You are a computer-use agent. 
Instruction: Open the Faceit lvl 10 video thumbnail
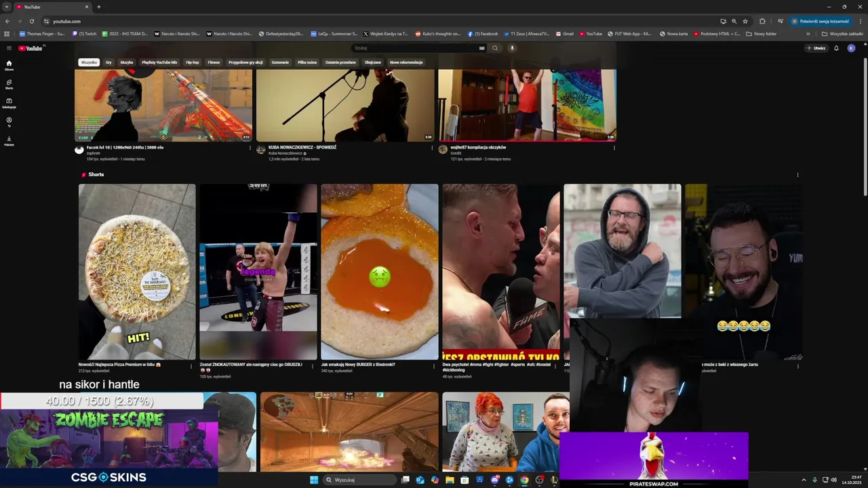[163, 105]
